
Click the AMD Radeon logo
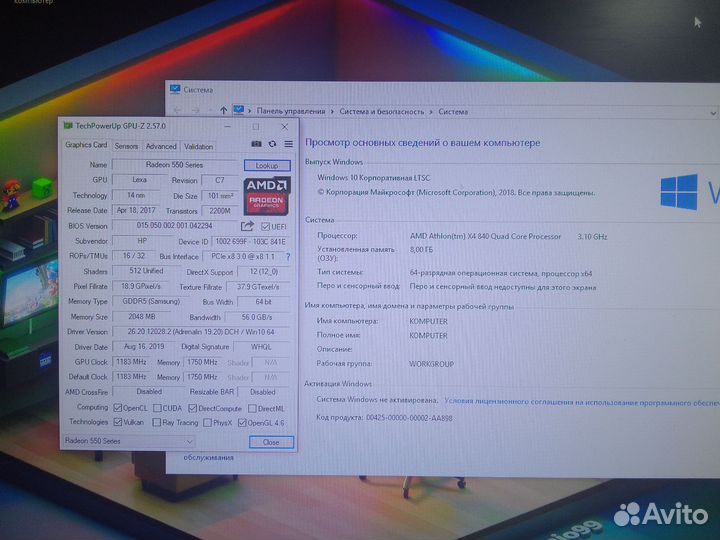tap(267, 196)
